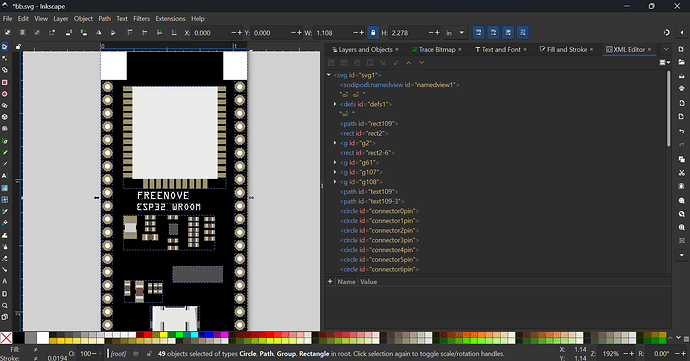
Task: Expand the g61 group node
Action: click(x=335, y=162)
